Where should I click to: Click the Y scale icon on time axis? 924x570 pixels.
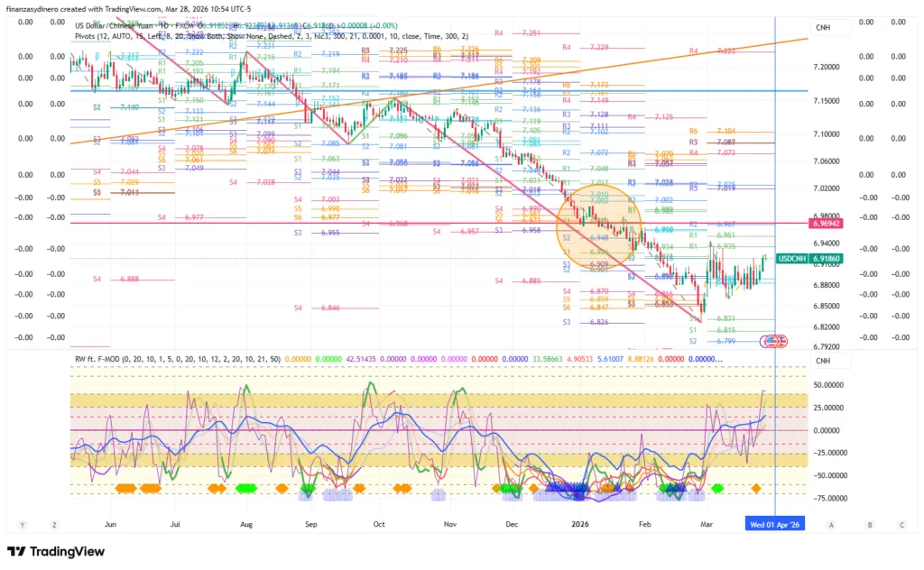click(x=22, y=523)
